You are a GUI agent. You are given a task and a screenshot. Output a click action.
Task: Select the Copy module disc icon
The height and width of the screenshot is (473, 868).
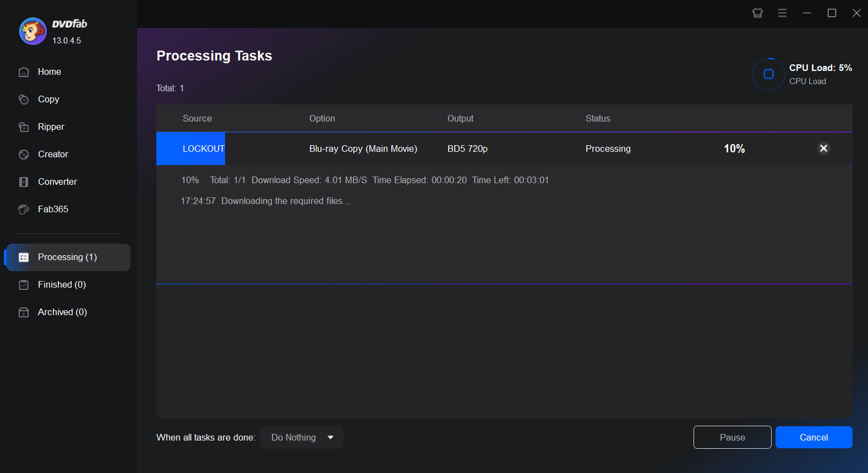[x=24, y=100]
